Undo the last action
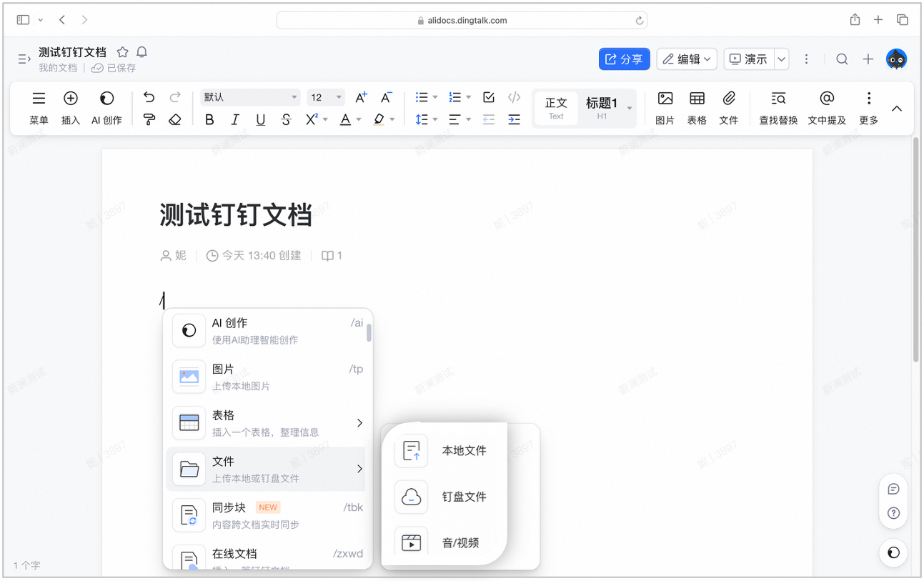Viewport: 924px width, 581px height. [x=149, y=97]
